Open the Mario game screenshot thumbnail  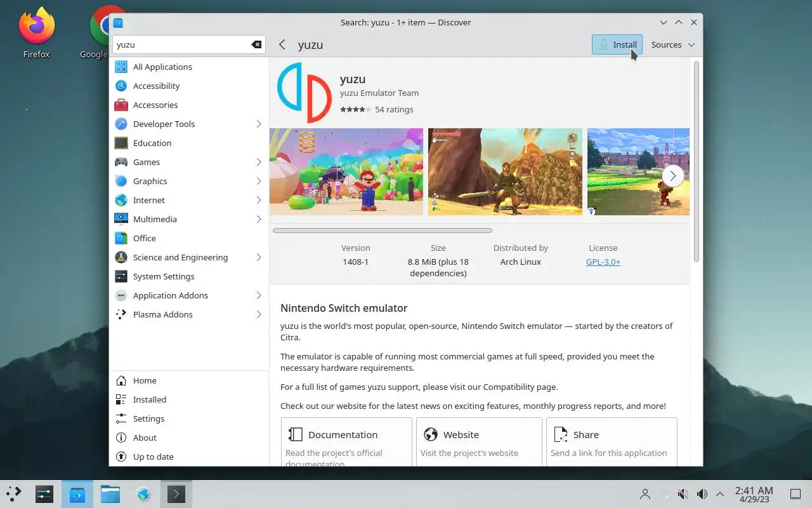346,171
